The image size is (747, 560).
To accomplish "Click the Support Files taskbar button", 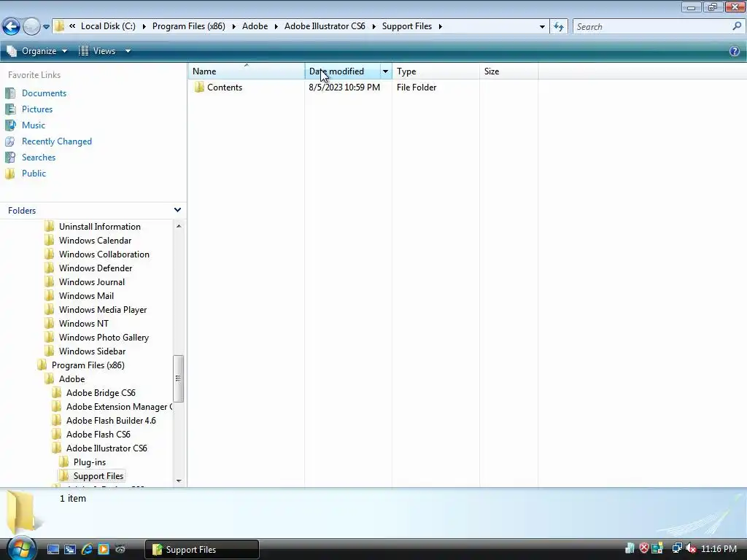I will click(202, 550).
